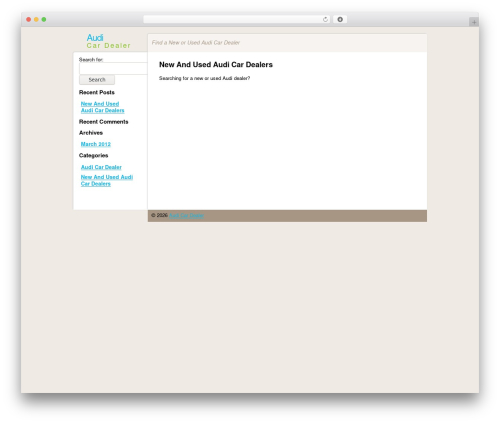Click the Recent Comments heading
The height and width of the screenshot is (423, 500).
(103, 122)
